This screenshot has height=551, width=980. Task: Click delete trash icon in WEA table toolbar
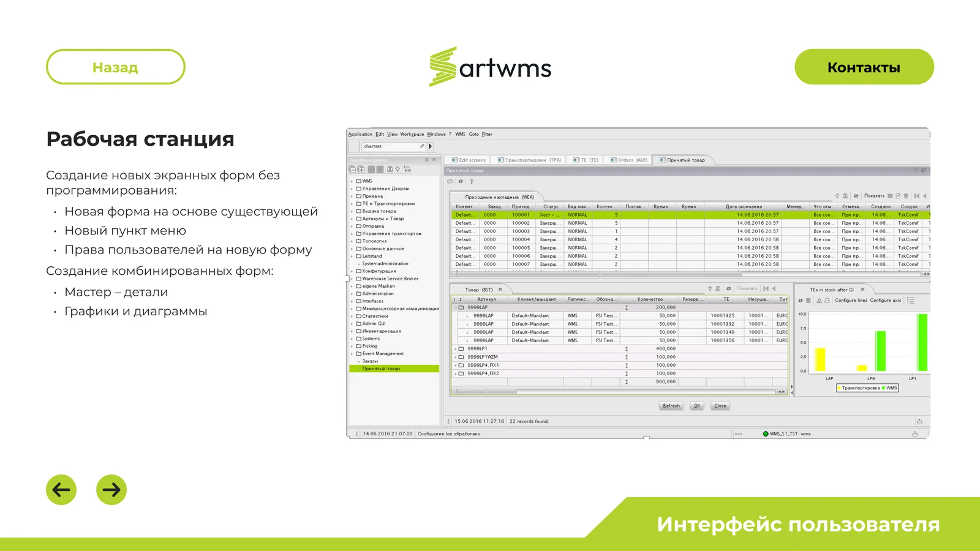[906, 196]
